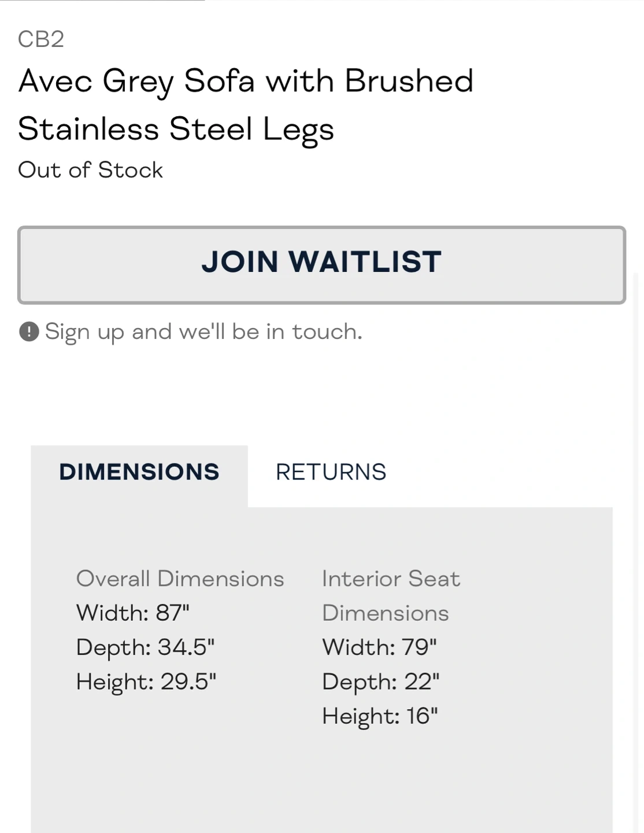Click the overall Width 87" value
The height and width of the screenshot is (833, 644).
(133, 613)
